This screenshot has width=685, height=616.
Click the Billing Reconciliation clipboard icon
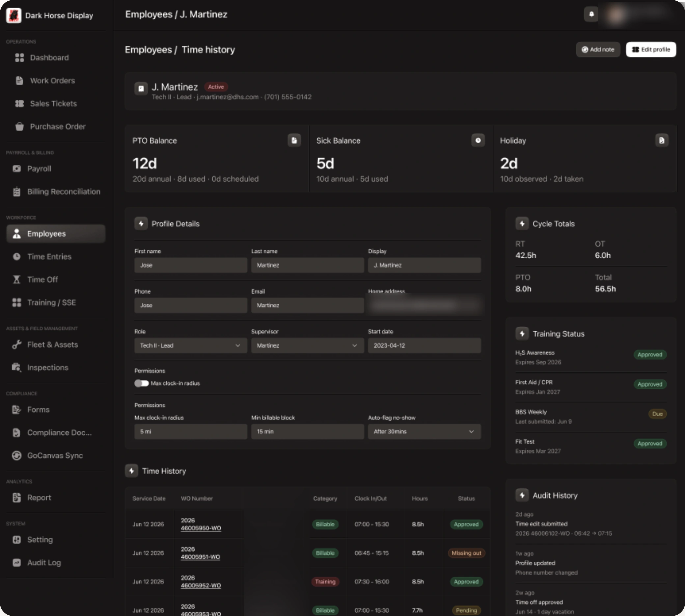coord(16,192)
